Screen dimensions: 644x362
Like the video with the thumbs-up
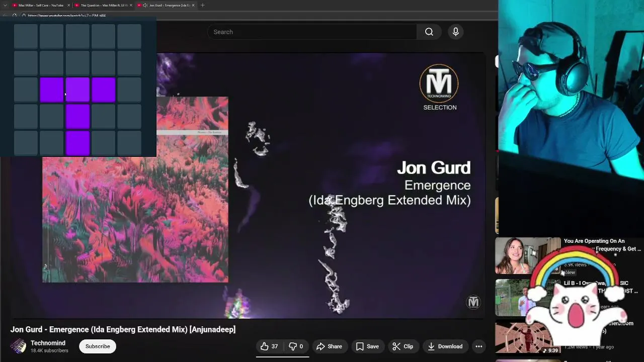point(270,346)
